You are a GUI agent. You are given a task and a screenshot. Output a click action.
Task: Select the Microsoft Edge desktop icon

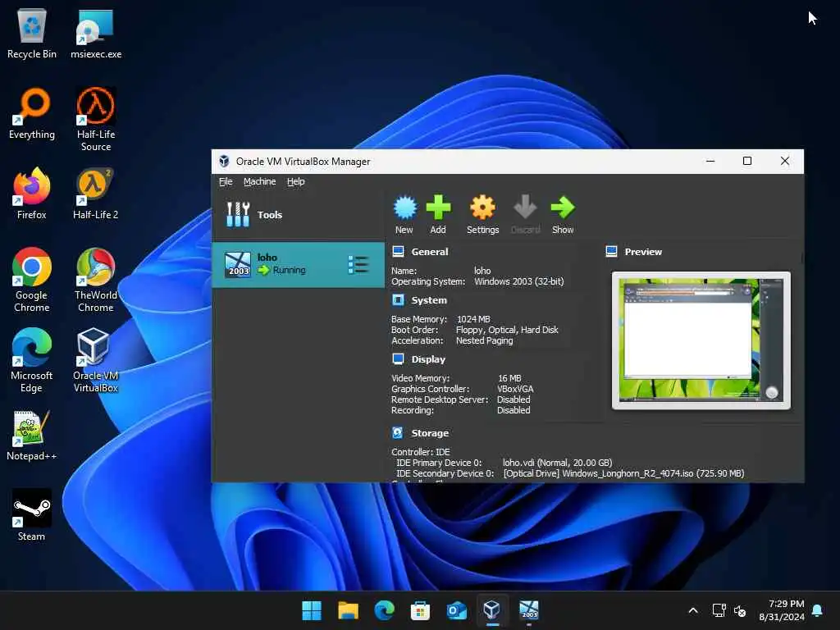click(32, 361)
